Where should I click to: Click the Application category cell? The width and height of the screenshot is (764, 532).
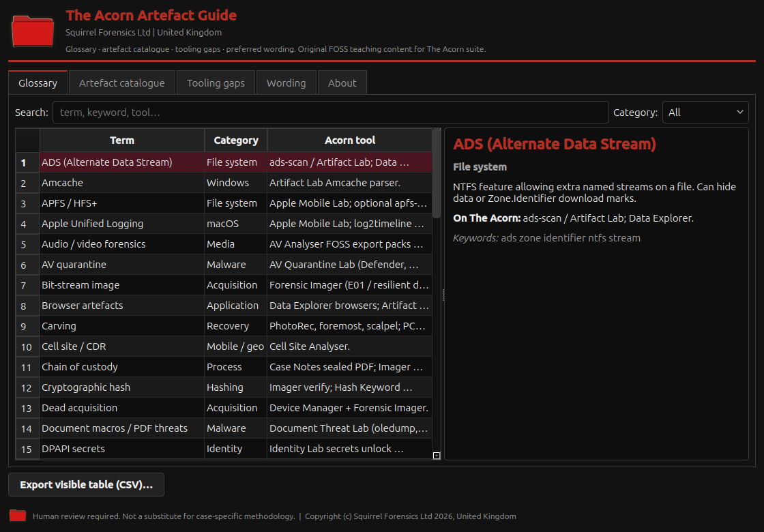(236, 306)
